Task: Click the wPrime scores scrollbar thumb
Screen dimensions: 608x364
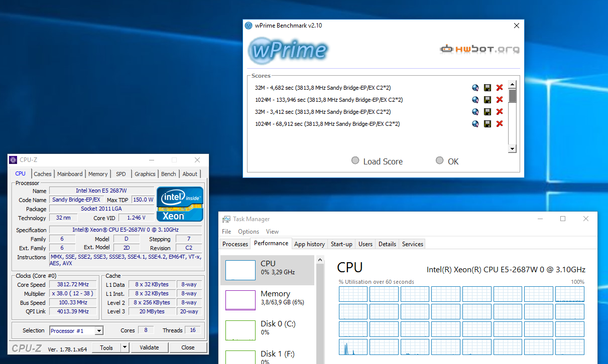Action: click(512, 95)
